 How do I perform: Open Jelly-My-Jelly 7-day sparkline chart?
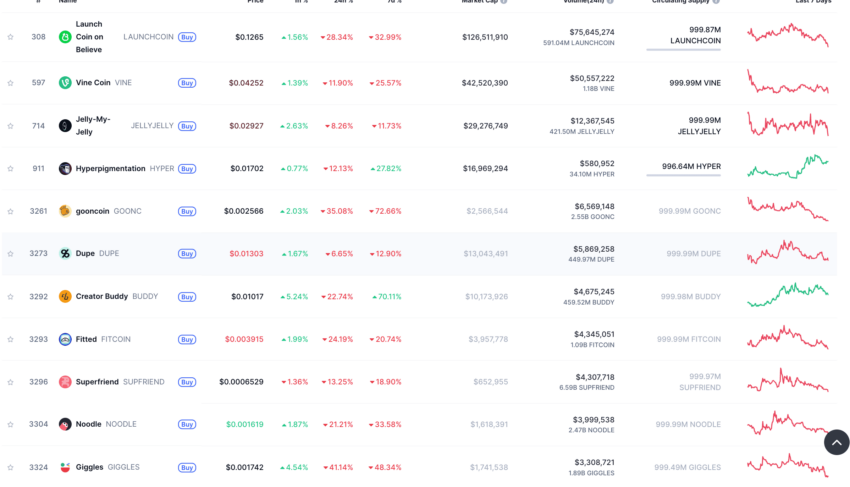[x=788, y=124]
